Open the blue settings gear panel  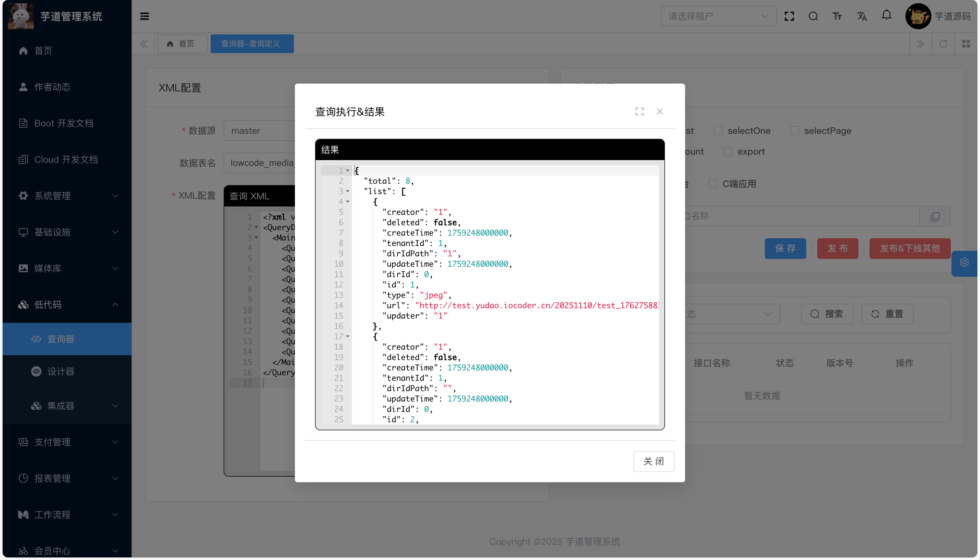tap(964, 262)
